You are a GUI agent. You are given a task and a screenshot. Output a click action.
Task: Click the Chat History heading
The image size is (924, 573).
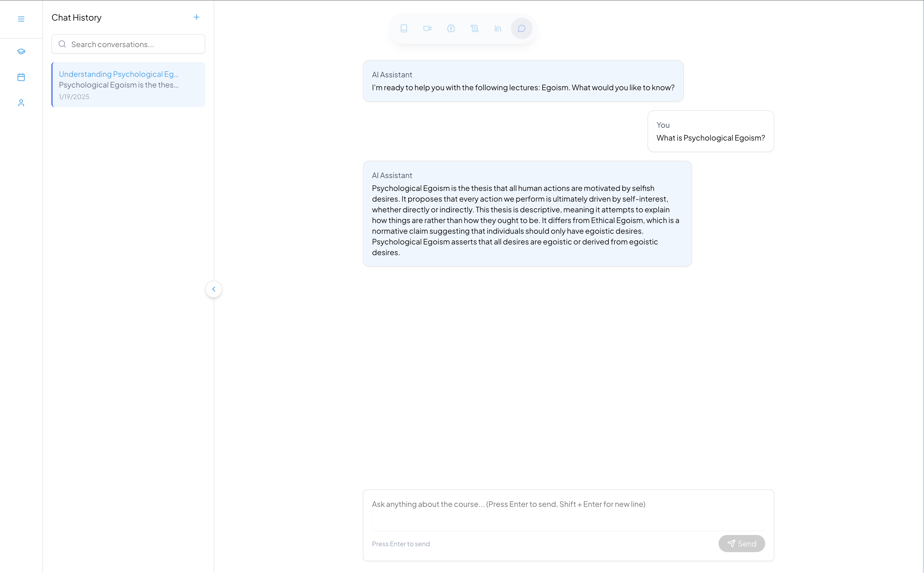[77, 18]
